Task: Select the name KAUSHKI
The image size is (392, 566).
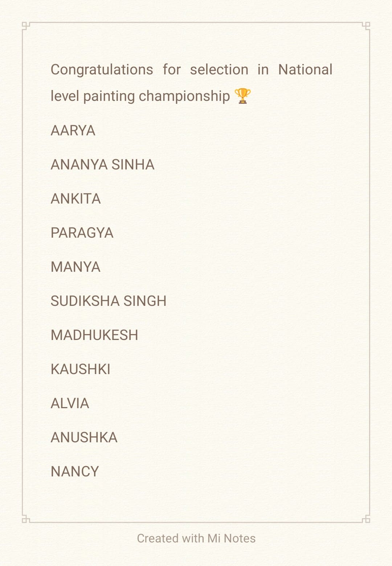Action: point(81,369)
